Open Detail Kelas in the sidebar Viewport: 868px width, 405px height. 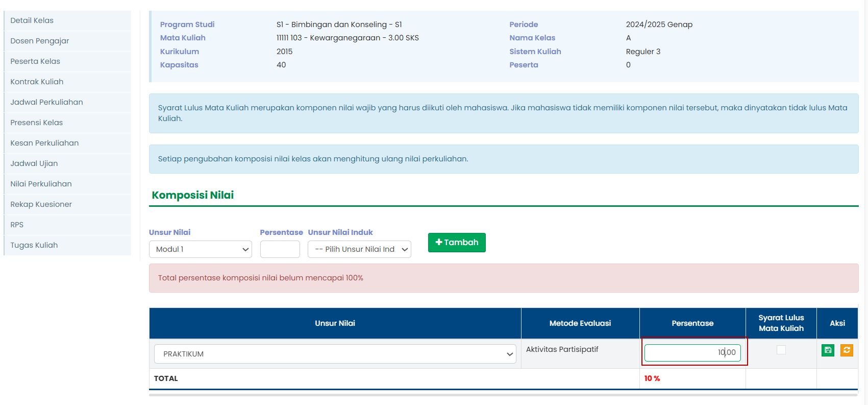coord(32,20)
